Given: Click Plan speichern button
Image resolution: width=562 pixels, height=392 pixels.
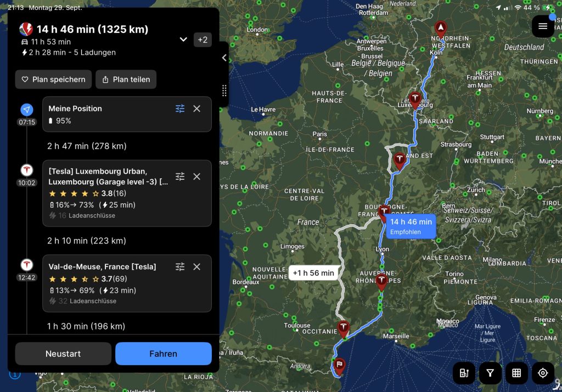Looking at the screenshot, I should (x=53, y=79).
